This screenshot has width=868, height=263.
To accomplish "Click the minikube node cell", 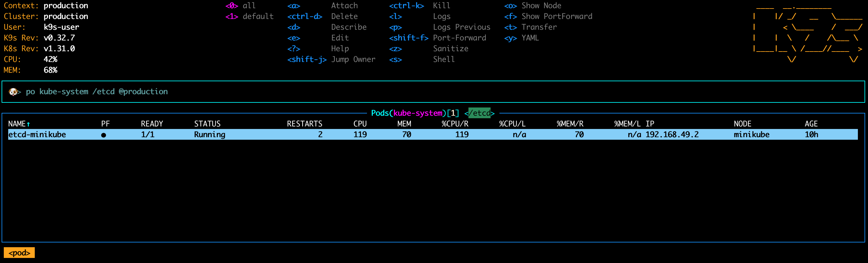I will tap(751, 135).
